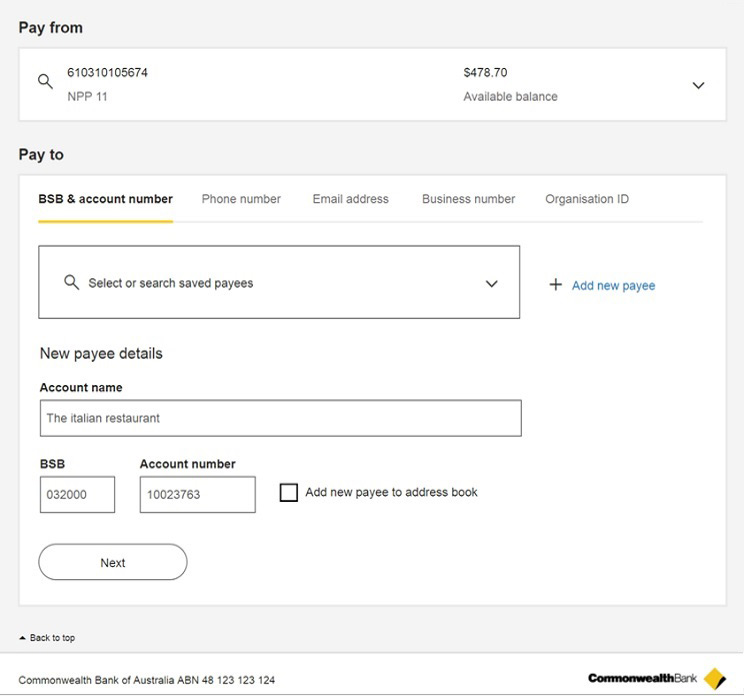Image resolution: width=744 pixels, height=696 pixels.
Task: Click the search icon in Pay from
Action: pyautogui.click(x=45, y=82)
